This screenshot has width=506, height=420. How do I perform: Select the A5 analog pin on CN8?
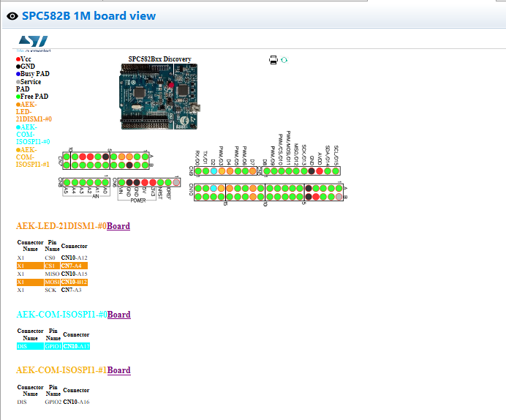(67, 182)
